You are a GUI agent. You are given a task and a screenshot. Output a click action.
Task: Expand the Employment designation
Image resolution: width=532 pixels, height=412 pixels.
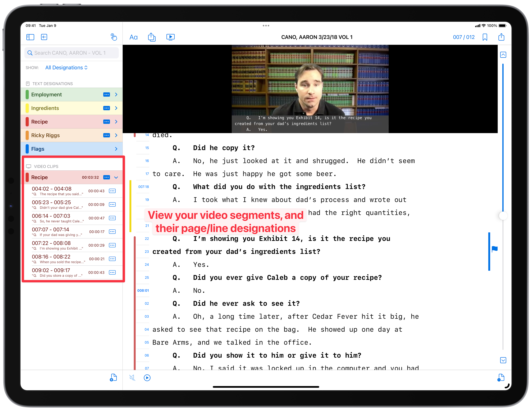coord(116,95)
